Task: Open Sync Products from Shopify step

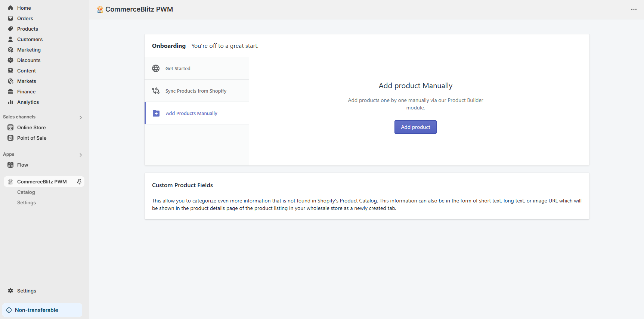Action: (x=197, y=91)
